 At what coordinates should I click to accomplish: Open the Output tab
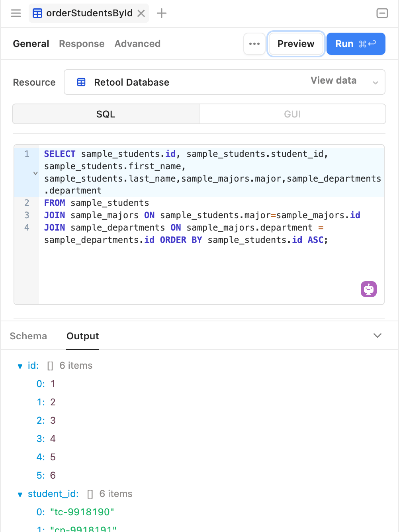tap(83, 336)
